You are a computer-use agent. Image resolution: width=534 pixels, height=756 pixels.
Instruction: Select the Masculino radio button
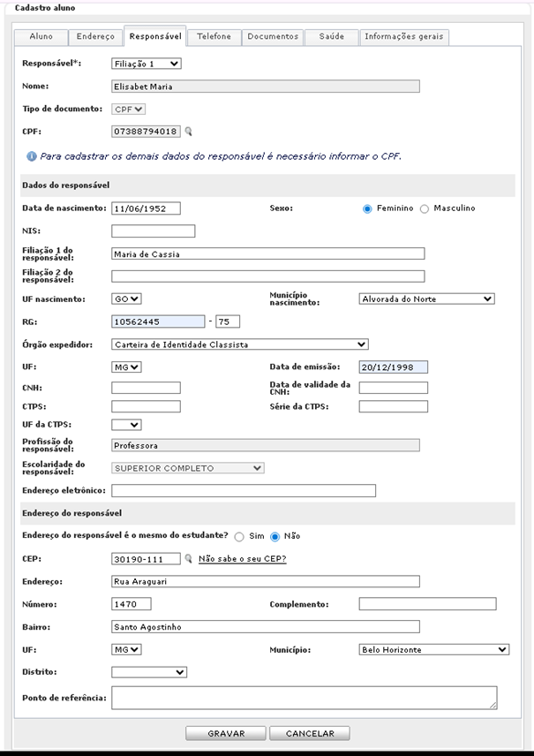tap(425, 208)
